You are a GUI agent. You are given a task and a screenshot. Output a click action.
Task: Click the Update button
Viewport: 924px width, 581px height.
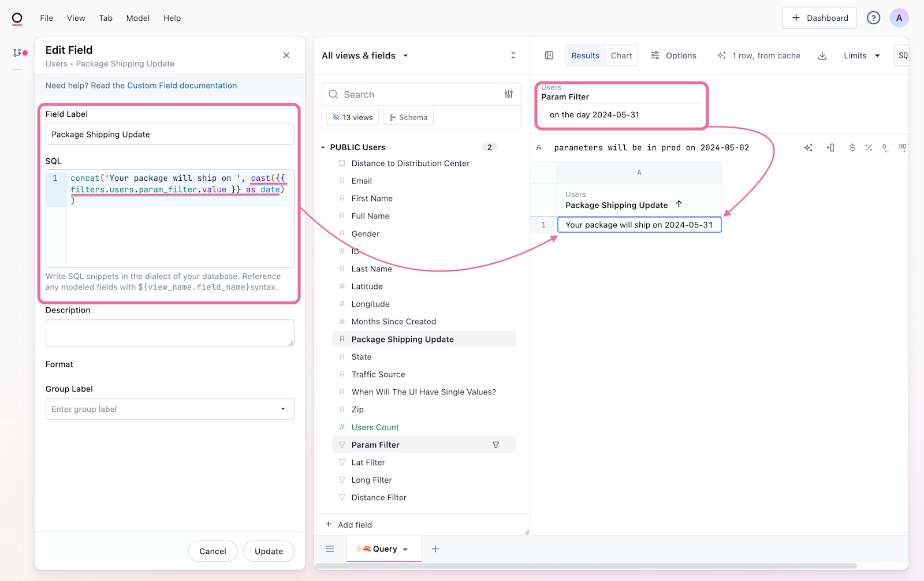pyautogui.click(x=269, y=551)
